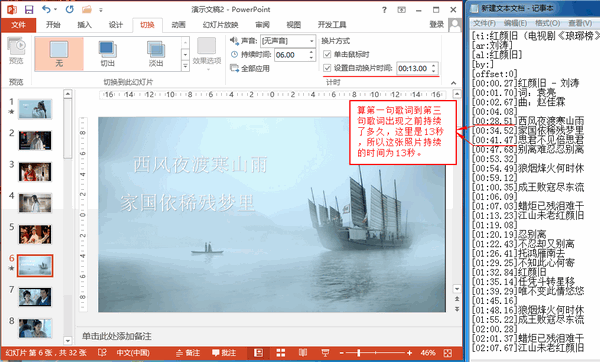Switch to the 开始 ribbon tab
Viewport: 600px width, 362px height.
(x=53, y=25)
